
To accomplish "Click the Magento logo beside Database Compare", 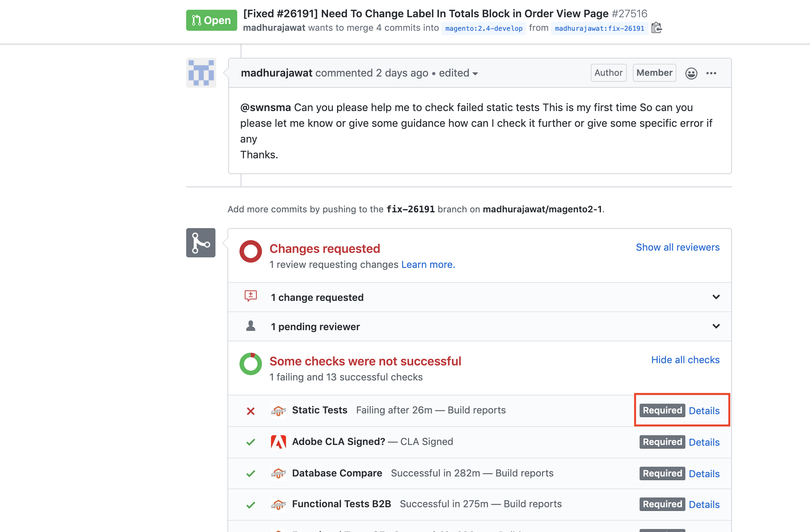I will (278, 473).
